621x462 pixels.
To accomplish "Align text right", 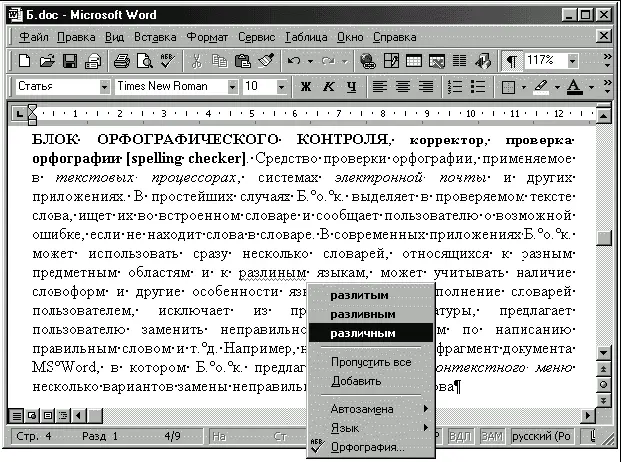I will tap(426, 86).
